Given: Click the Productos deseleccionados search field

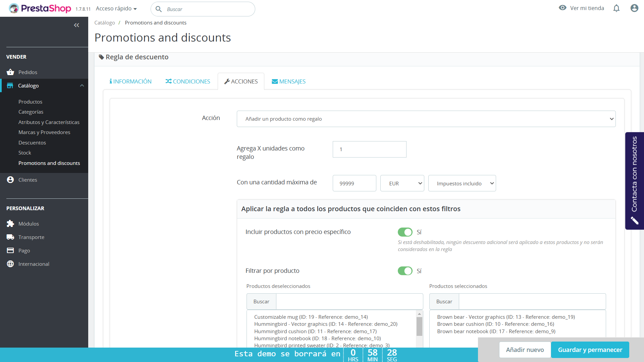Looking at the screenshot, I should [349, 302].
